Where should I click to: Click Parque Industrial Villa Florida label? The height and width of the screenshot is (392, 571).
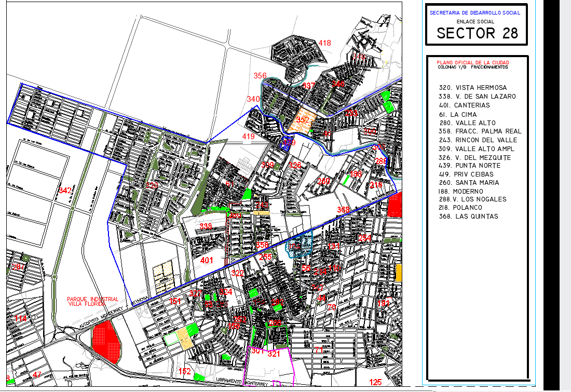click(92, 302)
